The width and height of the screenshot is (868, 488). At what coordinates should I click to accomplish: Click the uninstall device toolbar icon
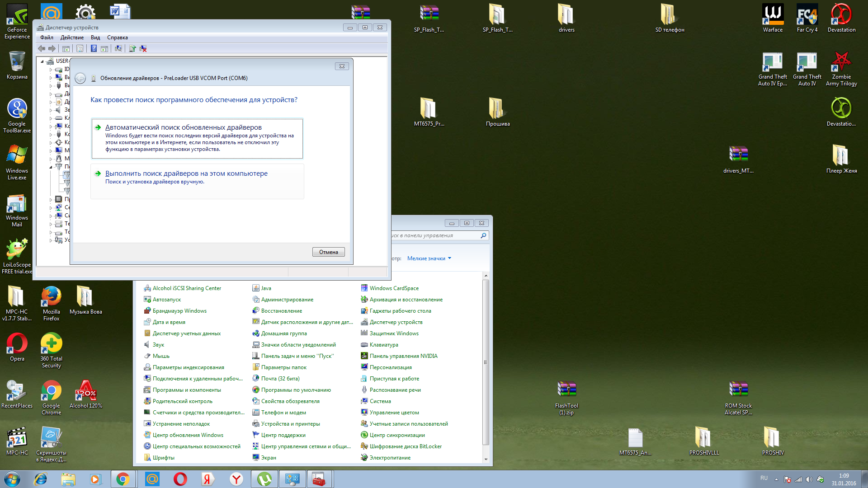coord(143,48)
